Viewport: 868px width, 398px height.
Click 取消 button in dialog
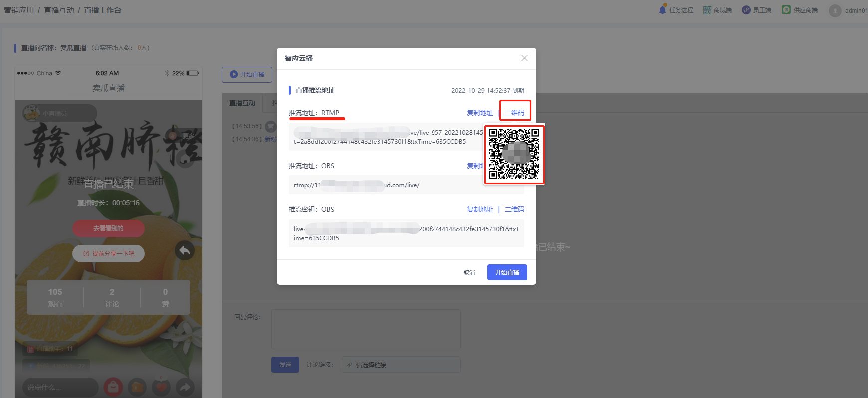(469, 272)
